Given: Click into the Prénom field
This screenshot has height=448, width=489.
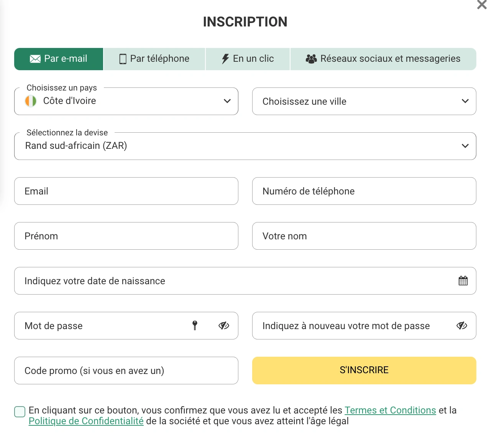Looking at the screenshot, I should coord(126,236).
